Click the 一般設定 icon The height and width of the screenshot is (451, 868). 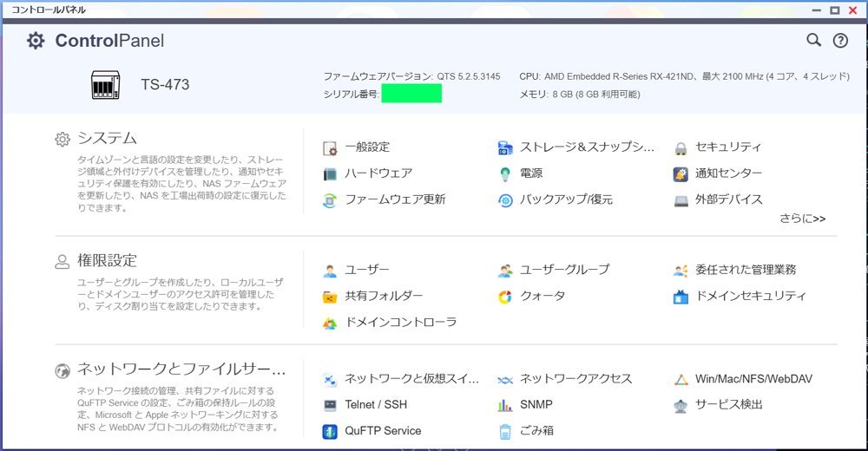[x=330, y=148]
